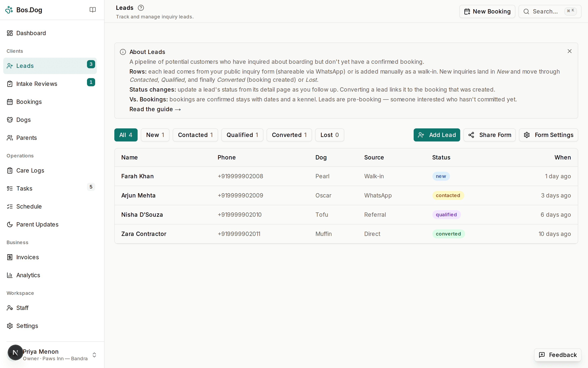Image resolution: width=588 pixels, height=368 pixels.
Task: Focus the Search input field
Action: [x=550, y=11]
